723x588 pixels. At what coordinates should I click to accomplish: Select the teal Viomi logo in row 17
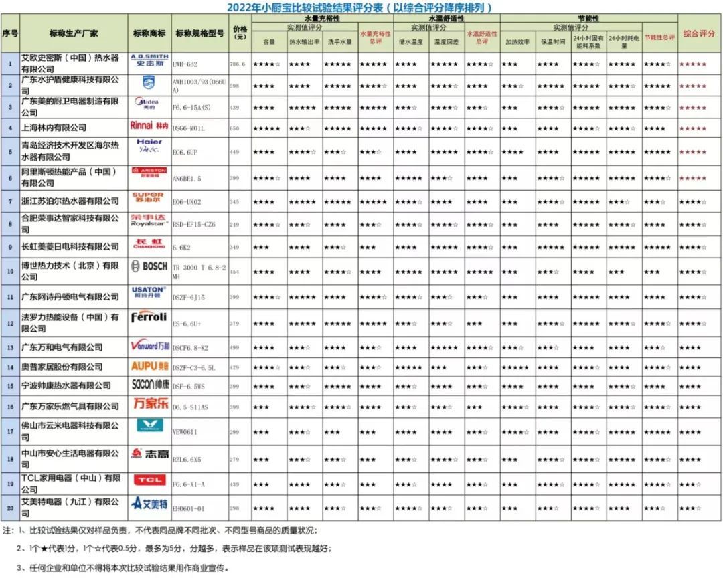tap(150, 425)
